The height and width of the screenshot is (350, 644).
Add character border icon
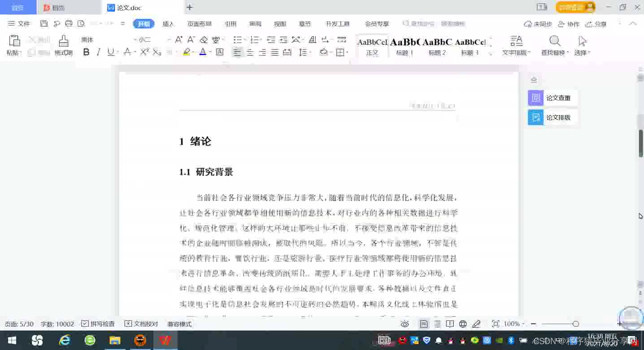220,52
